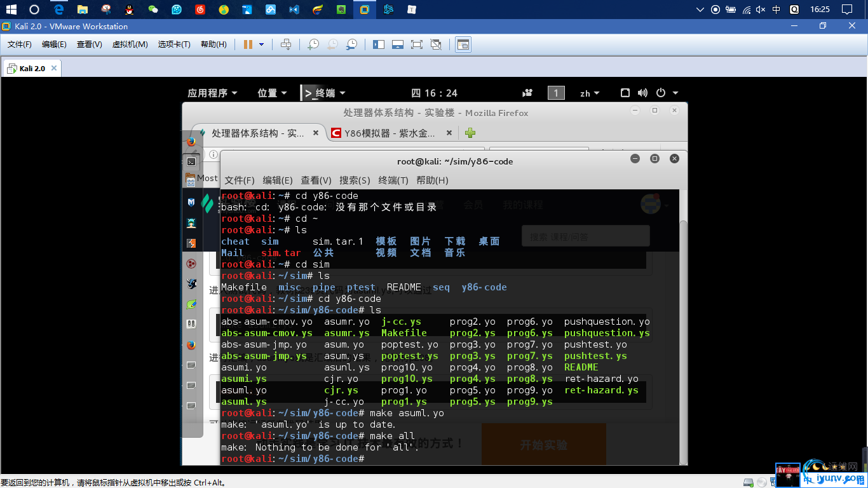The width and height of the screenshot is (868, 488).
Task: Open VMware 编辑(E) menu
Action: pos(54,44)
